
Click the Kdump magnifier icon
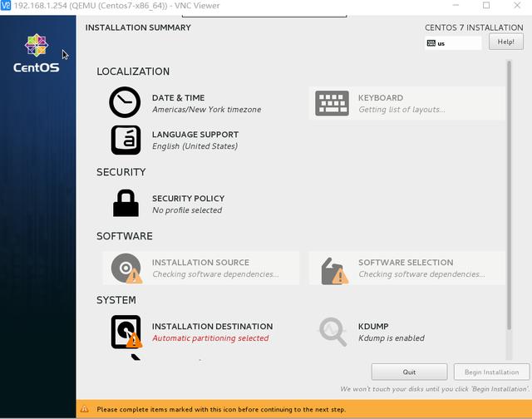click(x=332, y=332)
